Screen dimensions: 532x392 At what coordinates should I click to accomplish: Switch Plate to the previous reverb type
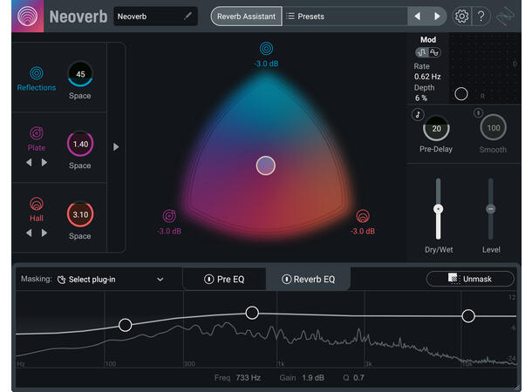(x=29, y=163)
